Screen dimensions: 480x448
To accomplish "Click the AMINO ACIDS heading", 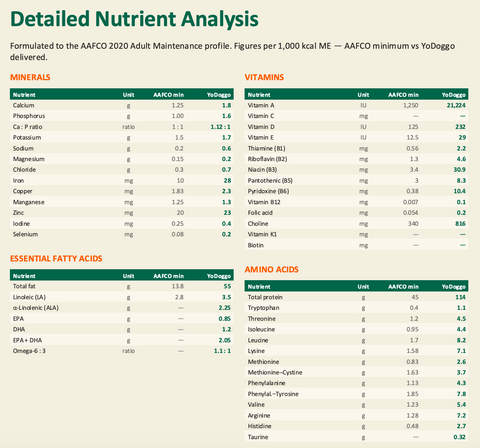I will click(272, 270).
